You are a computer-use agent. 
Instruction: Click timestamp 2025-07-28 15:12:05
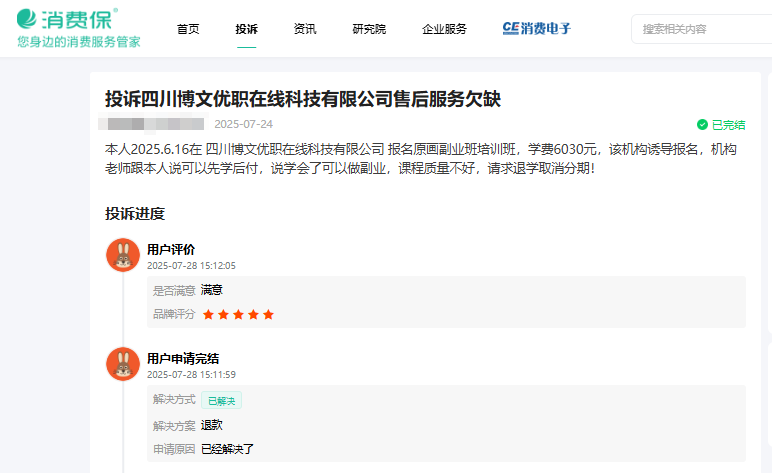(x=191, y=266)
